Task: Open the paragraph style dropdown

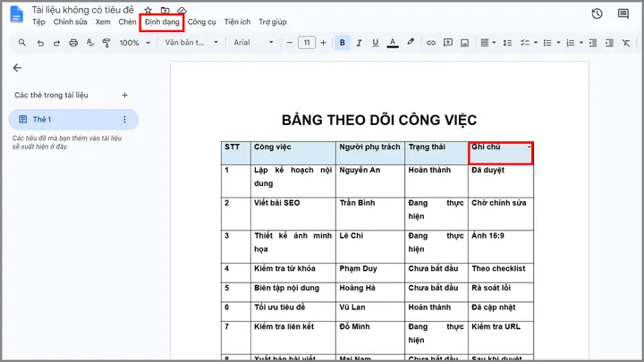Action: (191, 43)
